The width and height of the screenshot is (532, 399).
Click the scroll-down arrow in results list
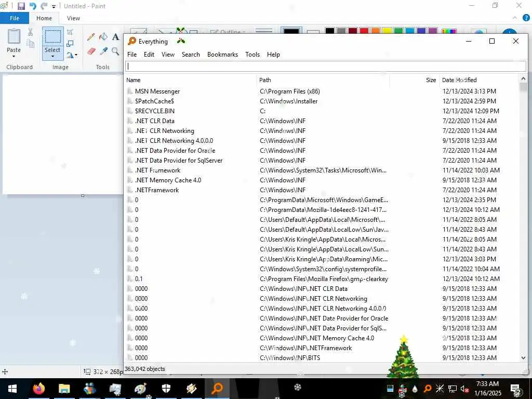point(523,357)
